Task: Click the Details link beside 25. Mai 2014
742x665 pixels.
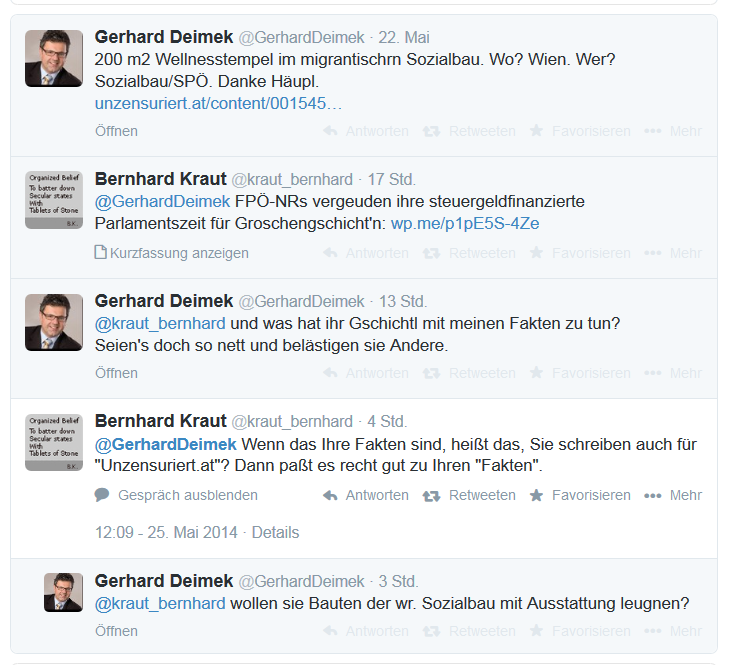Action: pyautogui.click(x=275, y=532)
